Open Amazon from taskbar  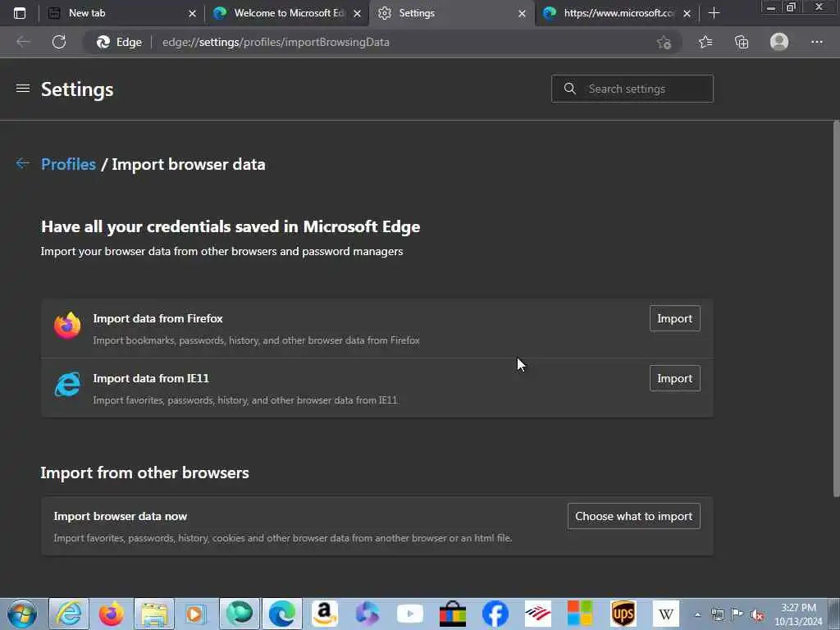(325, 614)
